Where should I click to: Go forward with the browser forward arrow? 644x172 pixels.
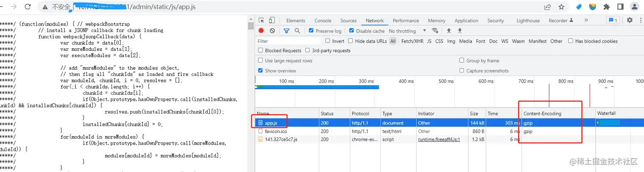(13, 7)
